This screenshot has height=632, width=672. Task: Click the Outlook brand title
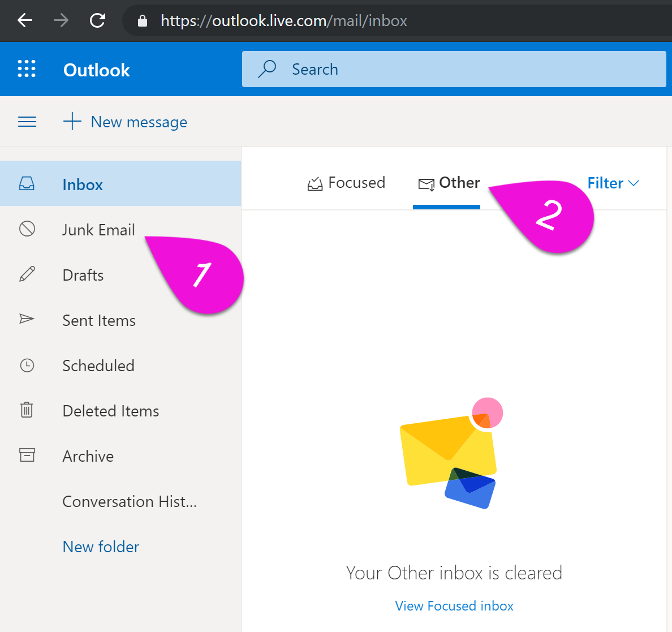pos(96,70)
